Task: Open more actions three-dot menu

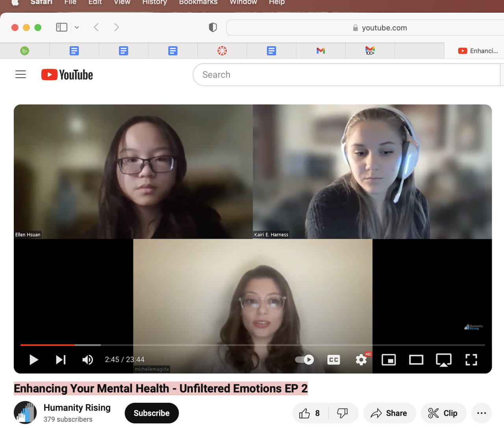Action: coord(482,413)
